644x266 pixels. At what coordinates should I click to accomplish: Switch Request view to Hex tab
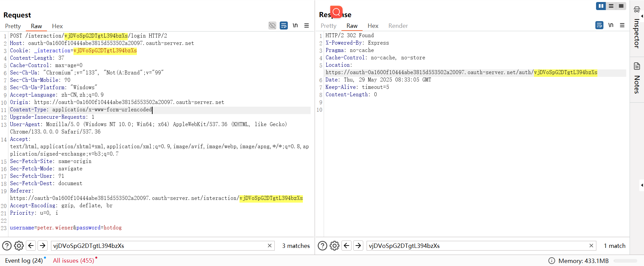click(x=57, y=26)
